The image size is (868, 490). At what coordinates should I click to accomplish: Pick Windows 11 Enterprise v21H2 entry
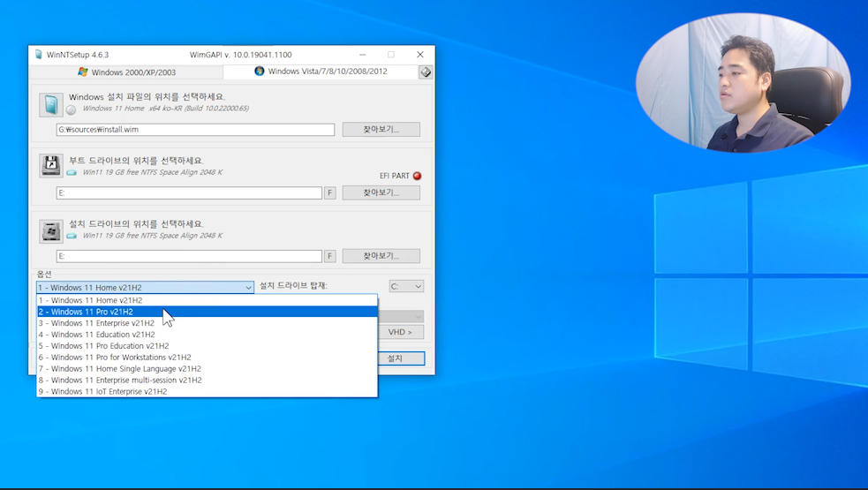click(x=207, y=323)
